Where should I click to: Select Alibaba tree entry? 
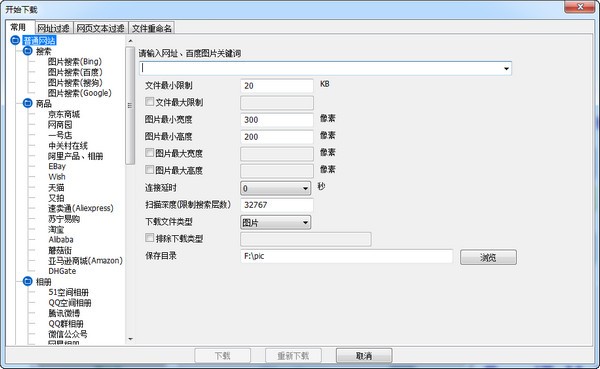[x=61, y=240]
